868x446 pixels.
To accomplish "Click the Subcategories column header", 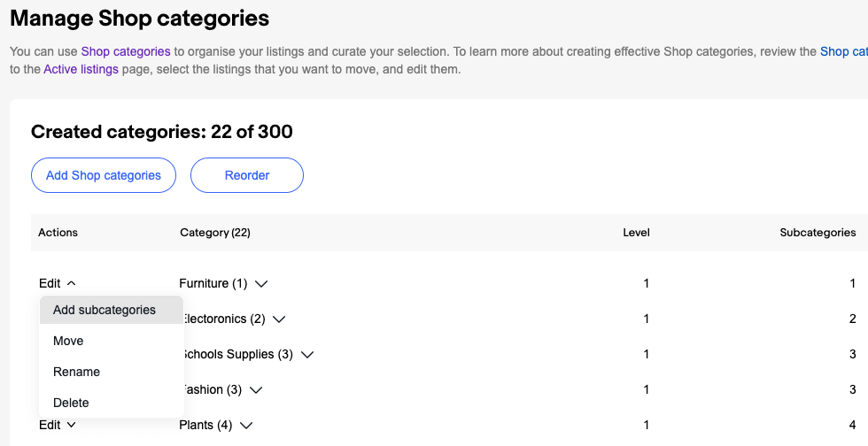I will coord(818,233).
